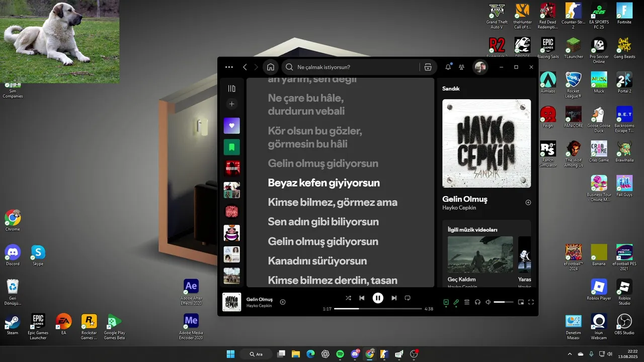Open Hayko Cepkin Sandık album cover
Screen dimensions: 644x362
(487, 143)
